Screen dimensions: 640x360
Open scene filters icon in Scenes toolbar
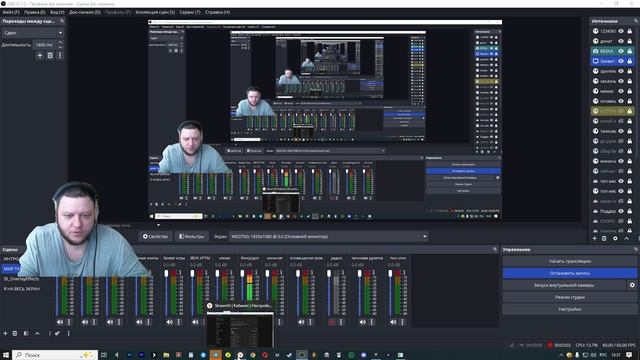26,333
